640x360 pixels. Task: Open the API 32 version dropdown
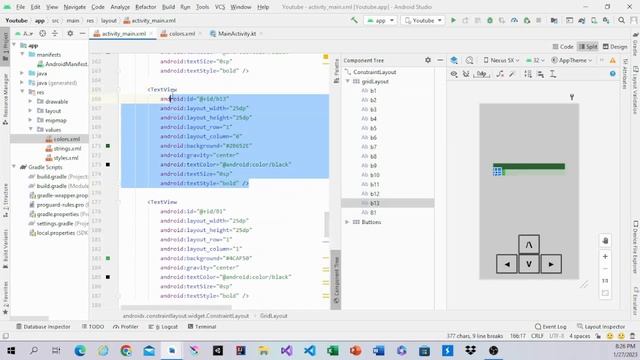pos(535,60)
